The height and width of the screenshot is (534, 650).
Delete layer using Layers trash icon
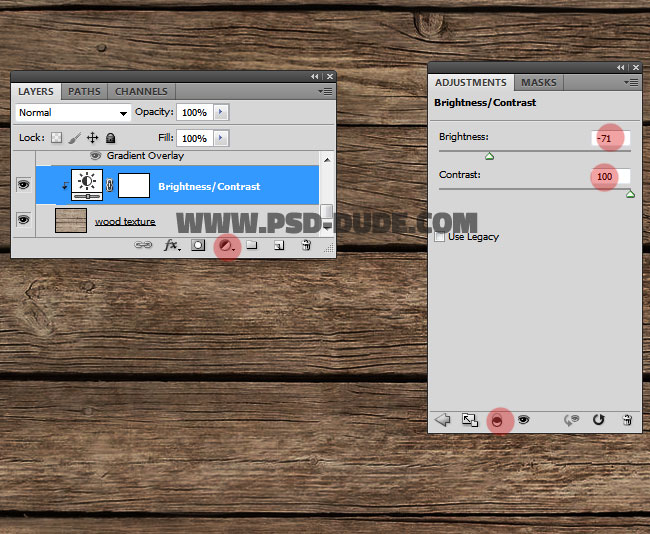(306, 245)
